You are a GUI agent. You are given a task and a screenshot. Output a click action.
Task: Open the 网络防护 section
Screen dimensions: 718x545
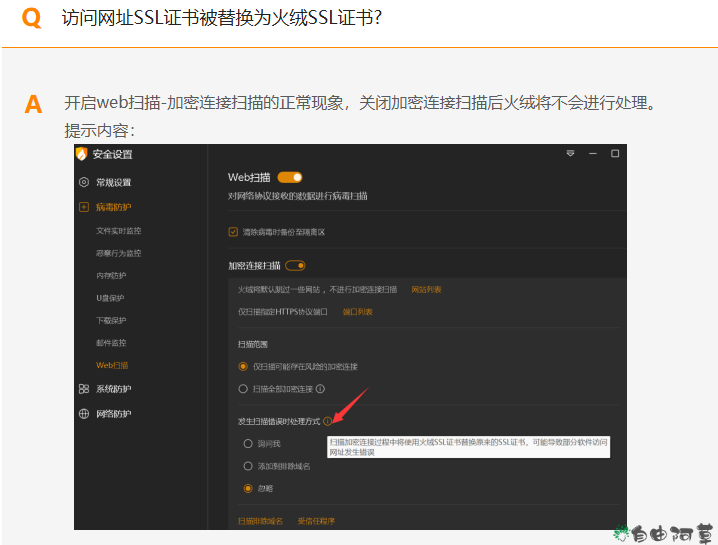point(114,414)
